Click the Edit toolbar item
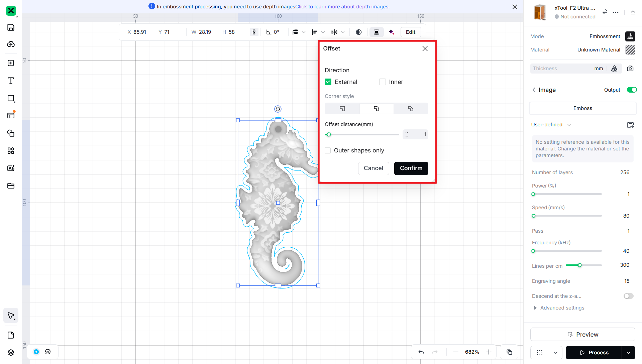This screenshot has height=364, width=642. [411, 32]
